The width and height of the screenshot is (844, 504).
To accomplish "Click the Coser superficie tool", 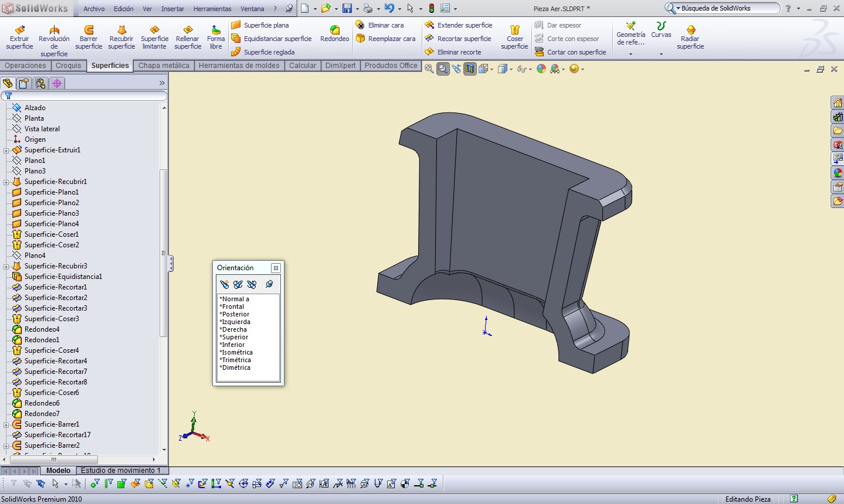I will click(514, 38).
